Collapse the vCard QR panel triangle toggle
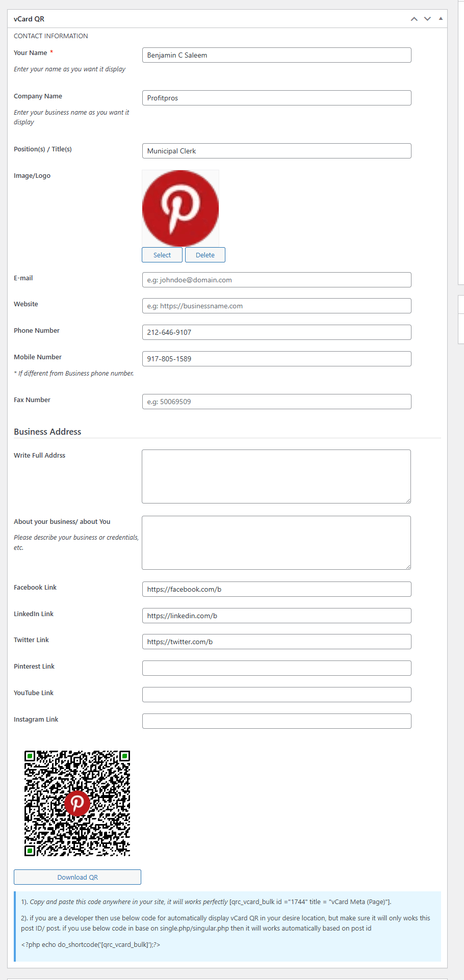This screenshot has width=464, height=980. [x=441, y=18]
